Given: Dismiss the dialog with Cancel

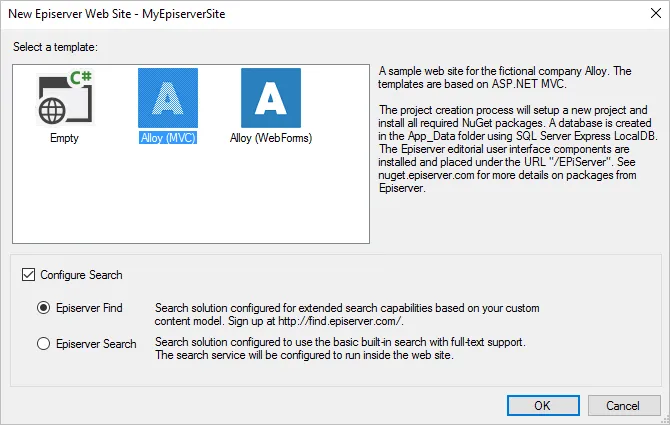Looking at the screenshot, I should 623,405.
